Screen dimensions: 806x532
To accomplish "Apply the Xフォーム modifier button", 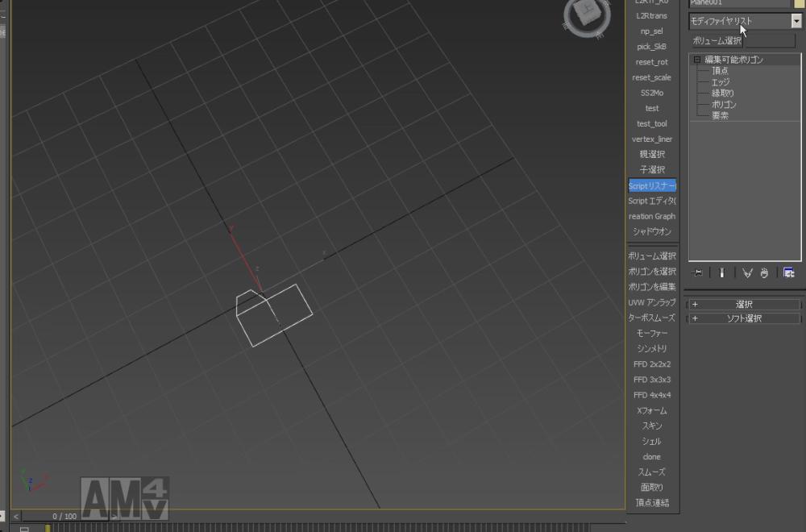I will pyautogui.click(x=652, y=411).
